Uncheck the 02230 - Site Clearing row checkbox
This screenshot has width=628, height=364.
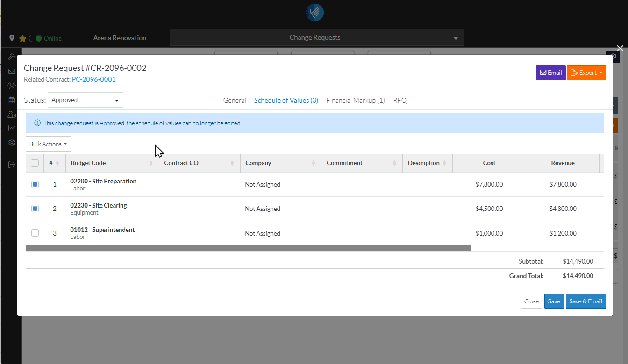pos(35,209)
